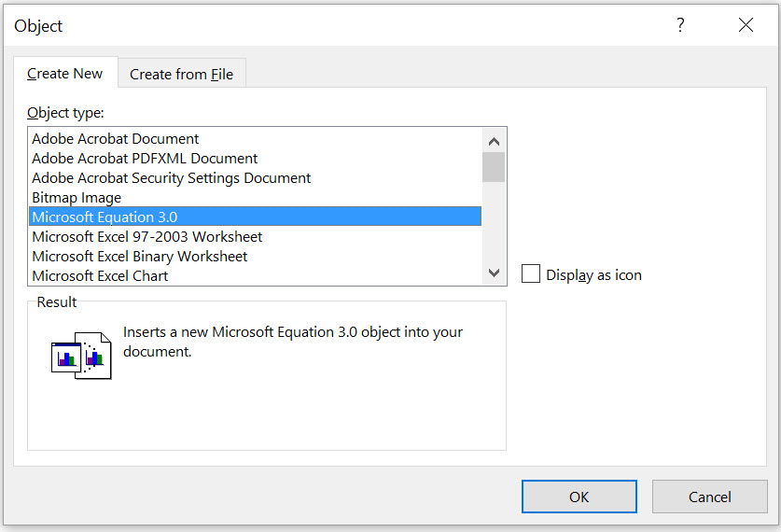
Task: Click the help question mark icon
Action: coord(680,24)
